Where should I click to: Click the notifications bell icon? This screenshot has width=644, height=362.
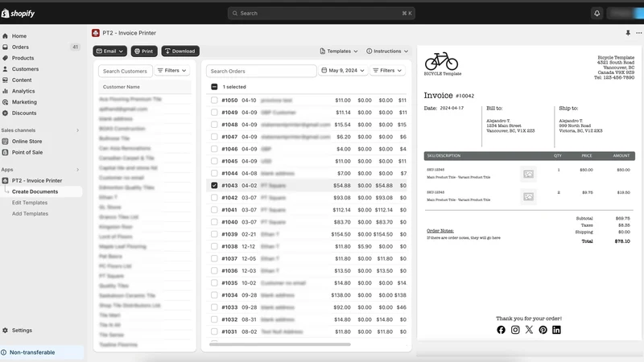tap(597, 13)
